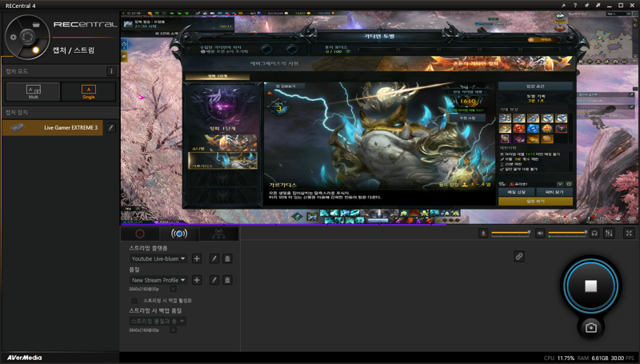640x364 pixels.
Task: Adjust the speaker volume slider
Action: tap(567, 233)
